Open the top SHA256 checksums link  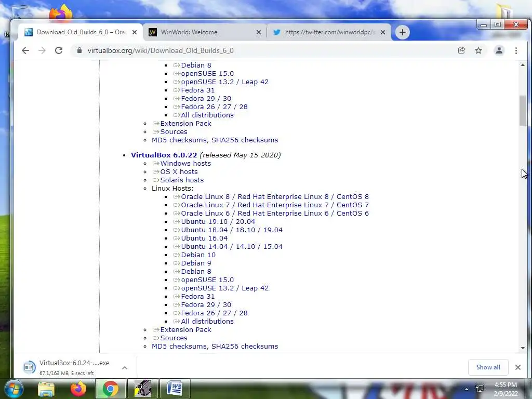coord(245,140)
